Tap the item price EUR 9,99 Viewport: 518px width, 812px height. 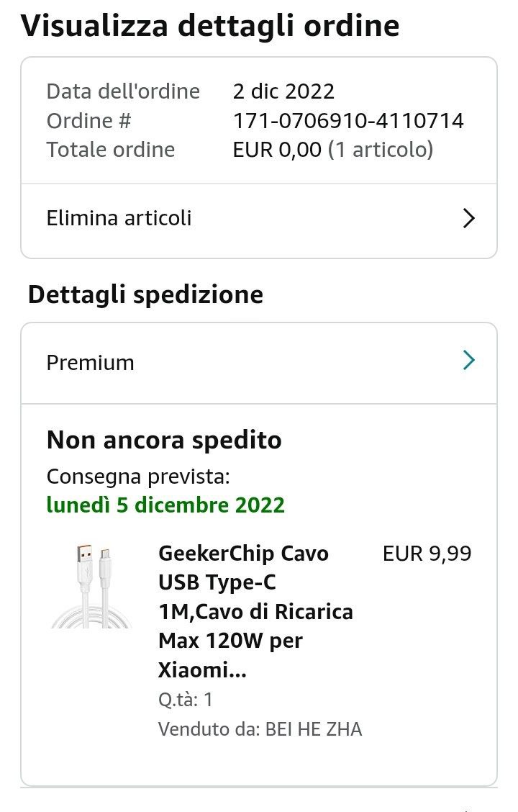tap(427, 554)
